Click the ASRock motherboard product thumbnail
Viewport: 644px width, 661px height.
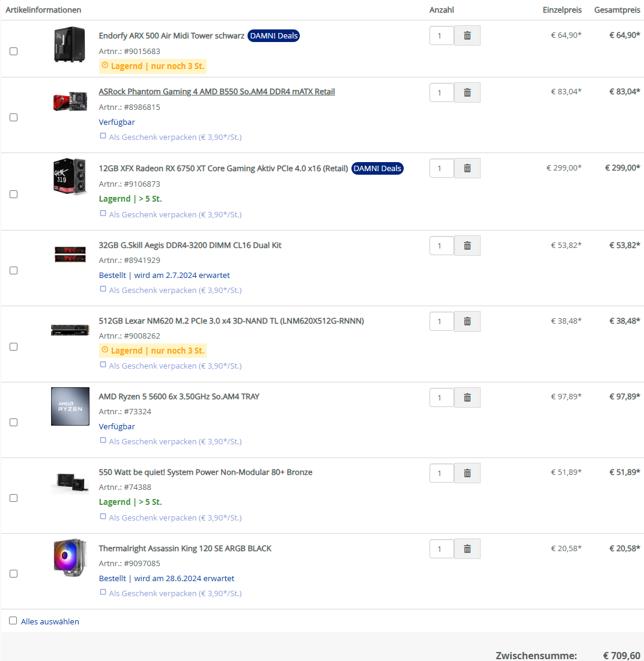click(70, 101)
